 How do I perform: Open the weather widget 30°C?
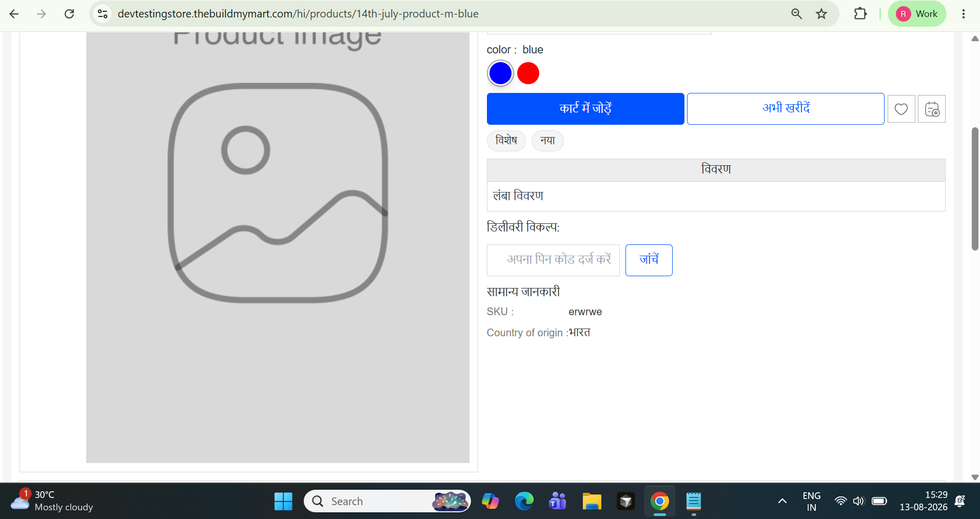[x=51, y=501]
